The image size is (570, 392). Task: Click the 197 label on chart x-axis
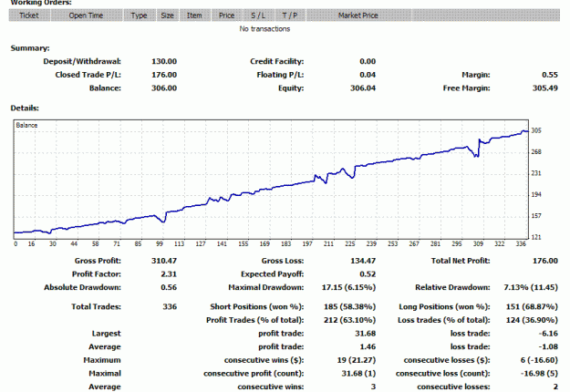coord(307,244)
